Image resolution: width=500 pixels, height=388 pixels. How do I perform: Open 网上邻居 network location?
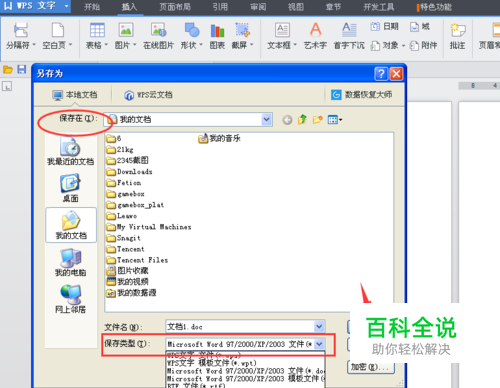click(x=70, y=299)
